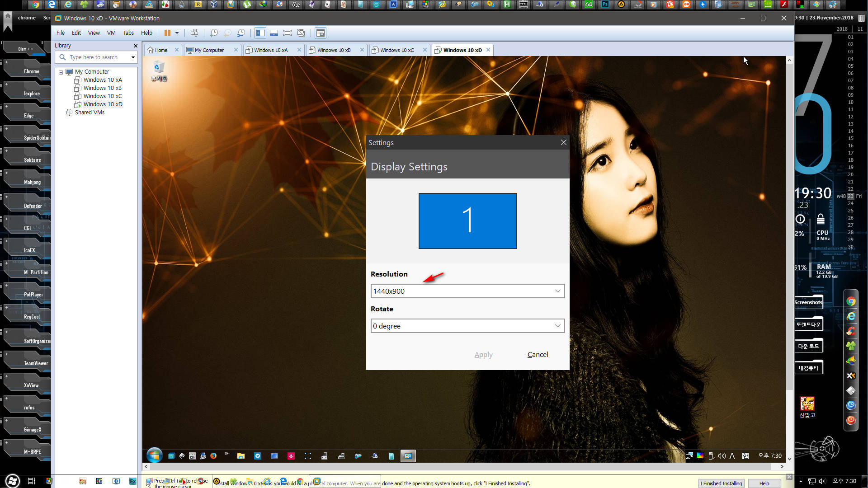The image size is (868, 488).
Task: Expand the guest taskbar quick launch chevron
Action: coord(226,454)
